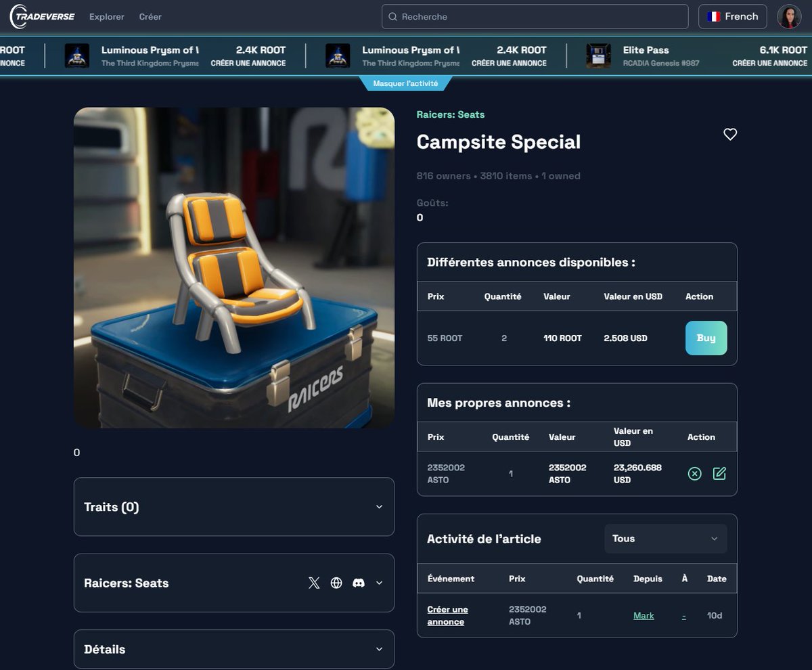Open the collection Discord icon
Image resolution: width=812 pixels, height=670 pixels.
tap(359, 583)
